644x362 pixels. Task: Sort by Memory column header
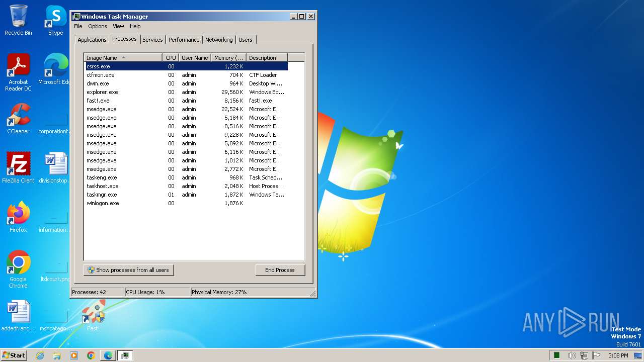pos(228,58)
